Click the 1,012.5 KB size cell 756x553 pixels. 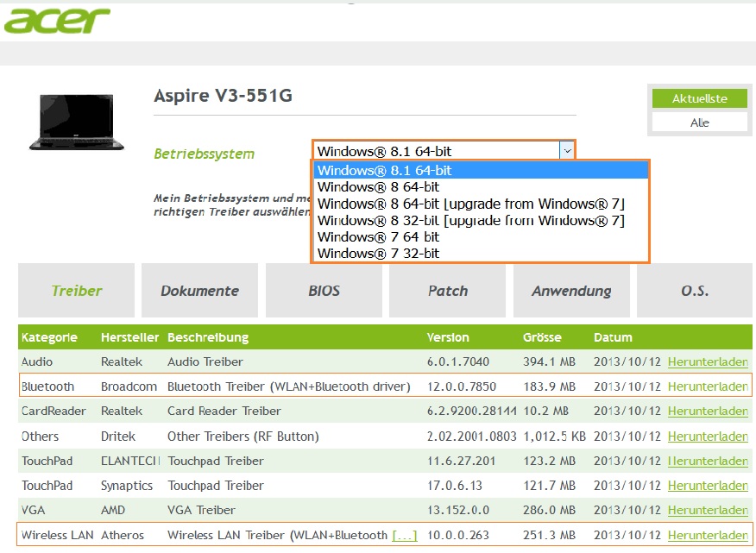554,437
